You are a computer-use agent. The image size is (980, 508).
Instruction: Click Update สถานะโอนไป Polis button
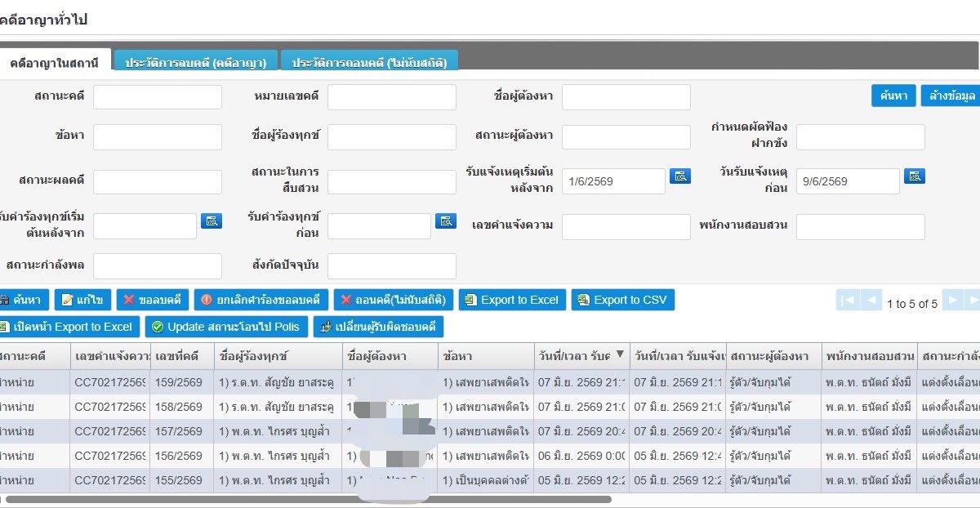(226, 327)
